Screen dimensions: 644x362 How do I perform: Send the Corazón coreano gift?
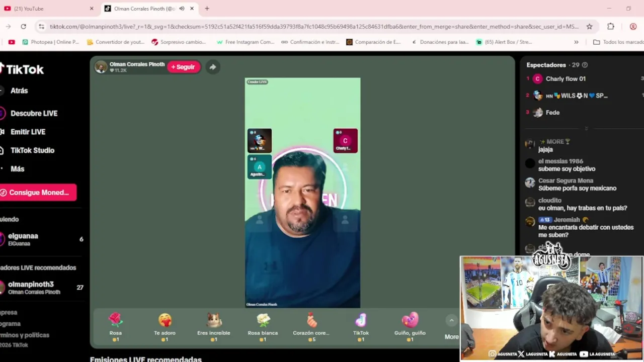click(x=311, y=326)
